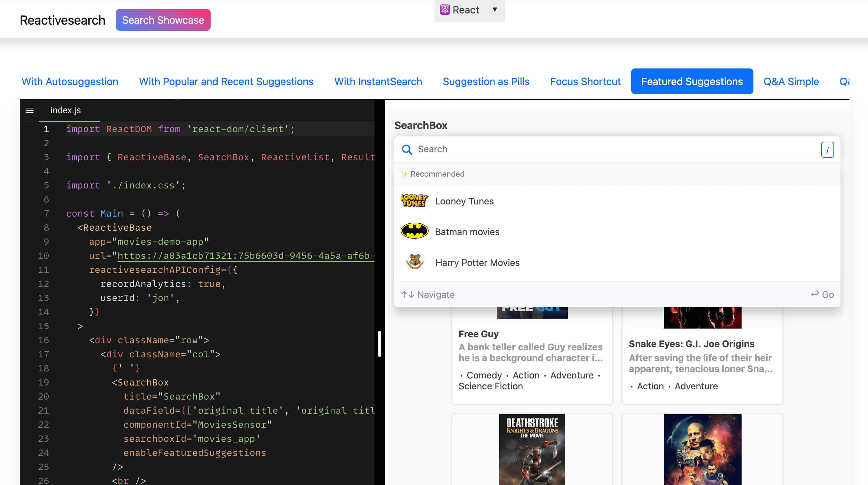Click the Looney Tunes logo icon
This screenshot has width=868, height=485.
click(x=414, y=201)
